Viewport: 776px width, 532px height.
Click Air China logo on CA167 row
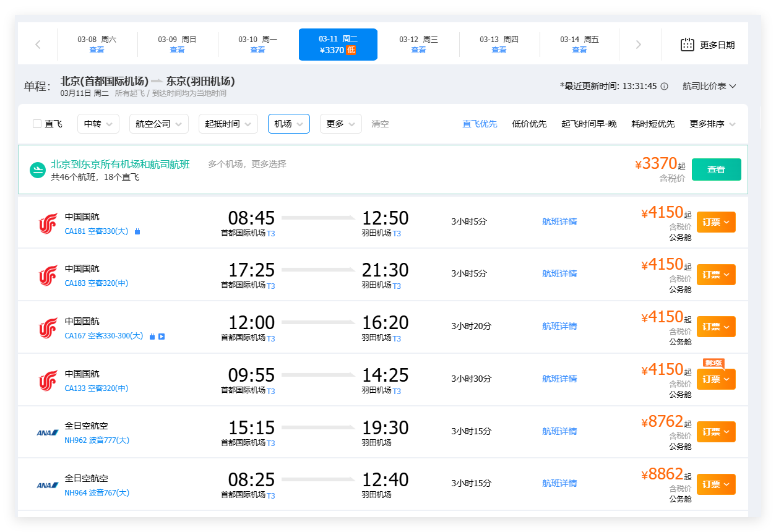pyautogui.click(x=48, y=328)
